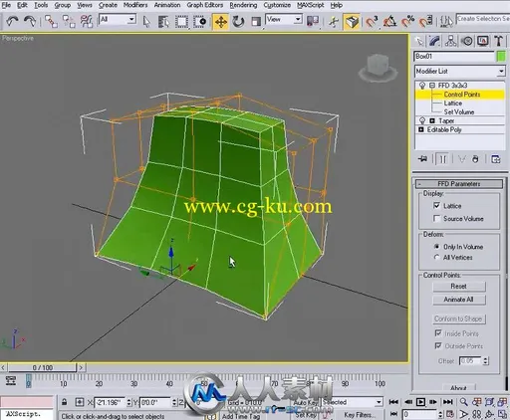Screen dimensions: 510x420
Task: Click the Pin Stack icon
Action: (x=422, y=159)
